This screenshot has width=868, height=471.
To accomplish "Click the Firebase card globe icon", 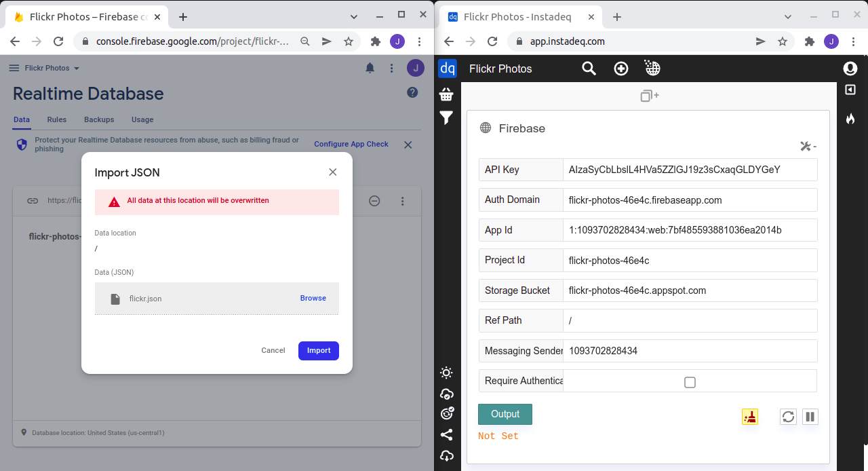I will point(486,128).
